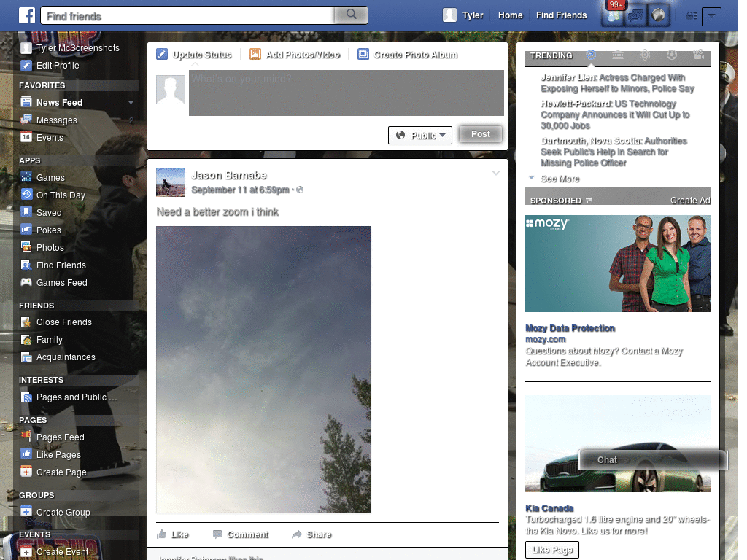Open the messages icon in top bar

635,16
